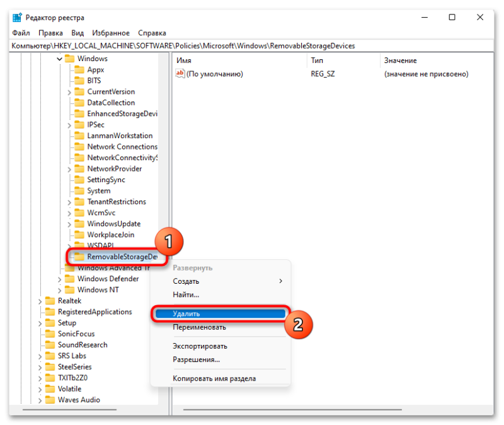Click the Setup folder icon
504x425 pixels.
pos(50,323)
